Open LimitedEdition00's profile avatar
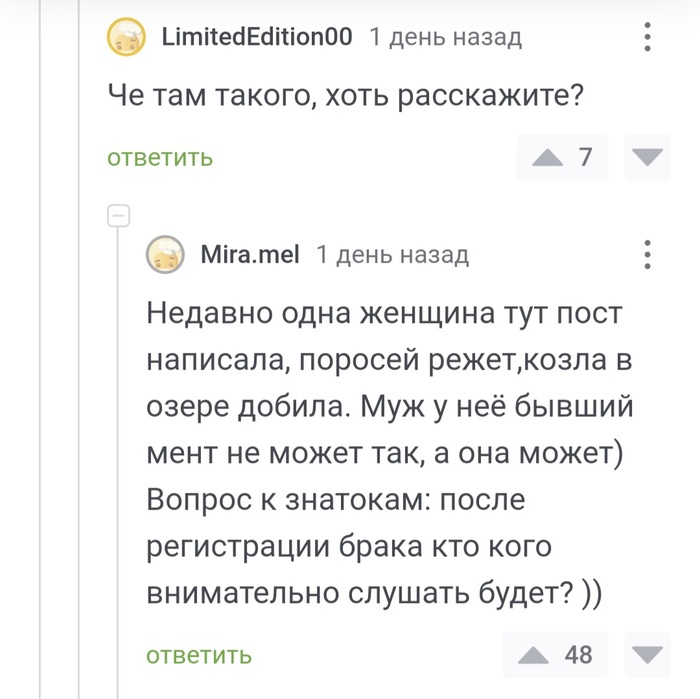Viewport: 700px width, 699px height. coord(126,38)
